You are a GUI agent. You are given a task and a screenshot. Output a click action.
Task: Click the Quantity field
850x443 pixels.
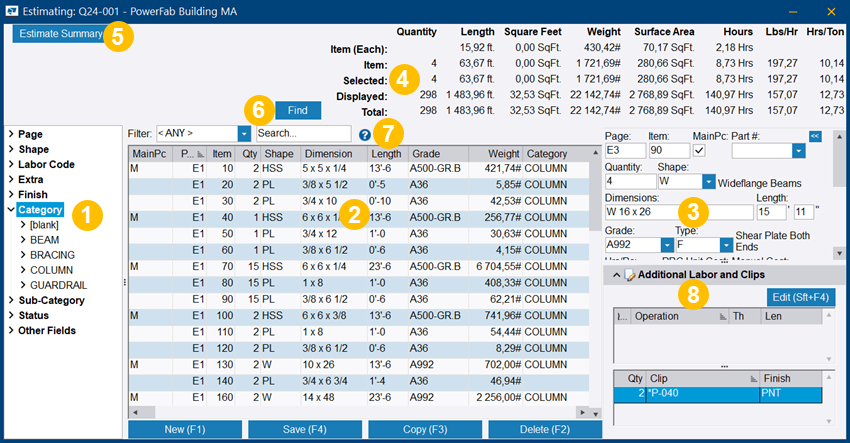tap(630, 182)
